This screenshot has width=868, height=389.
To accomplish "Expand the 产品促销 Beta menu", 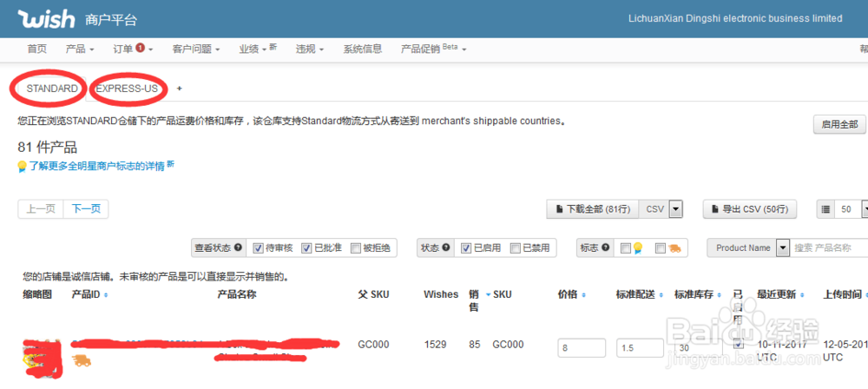I will [433, 49].
